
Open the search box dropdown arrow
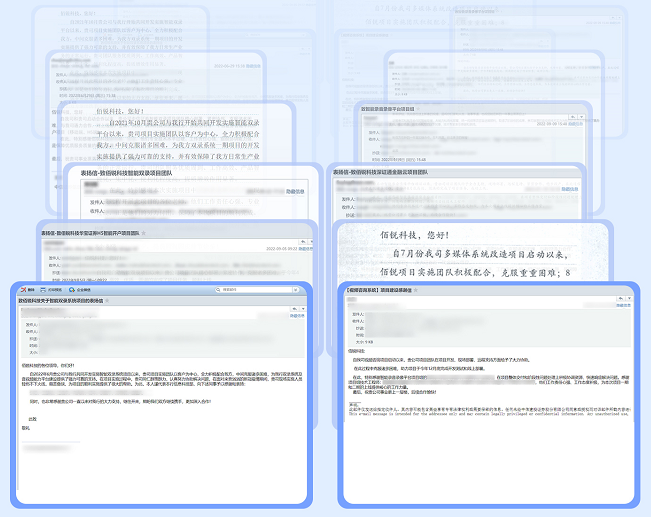click(x=296, y=289)
